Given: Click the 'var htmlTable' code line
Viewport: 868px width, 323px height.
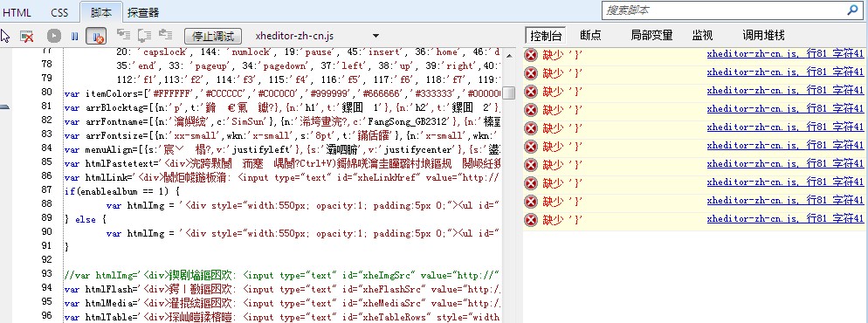Looking at the screenshot, I should coord(283,317).
